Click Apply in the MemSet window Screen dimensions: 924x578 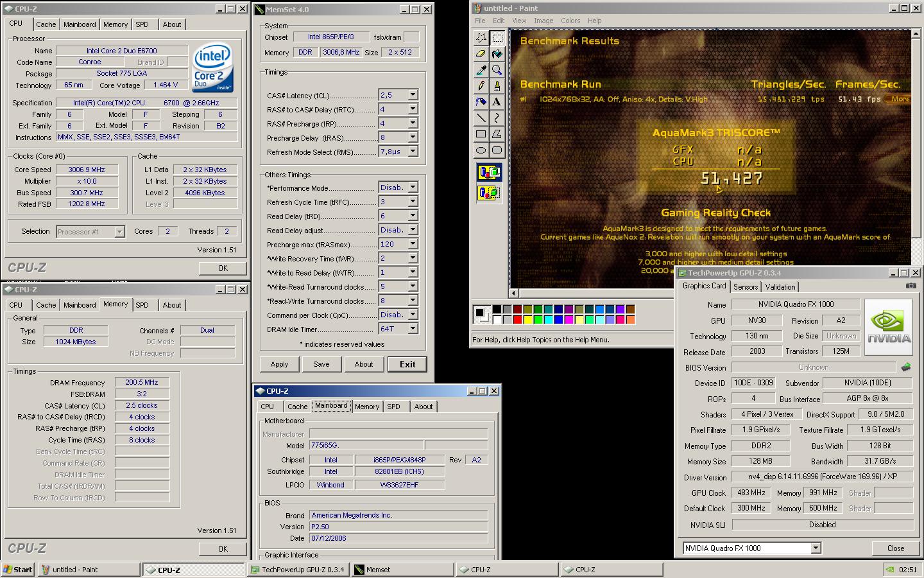point(279,364)
